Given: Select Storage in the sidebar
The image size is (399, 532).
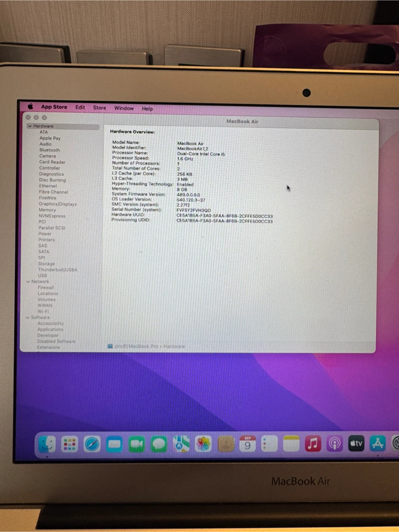Looking at the screenshot, I should [46, 263].
